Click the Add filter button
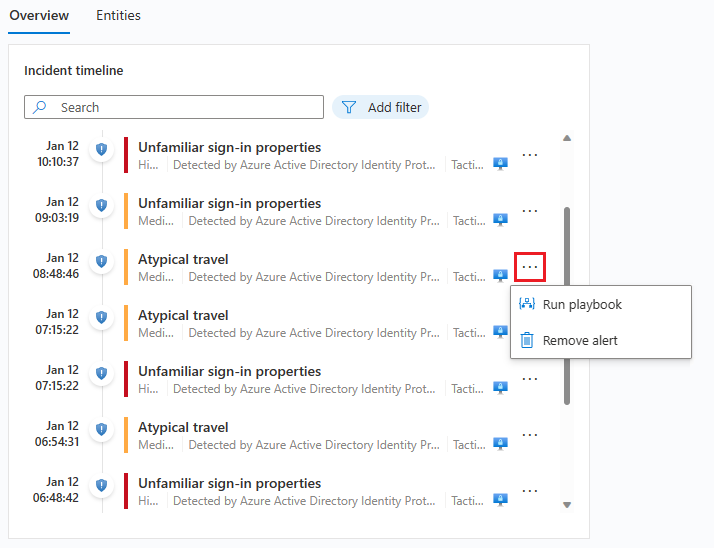The image size is (714, 548). (381, 107)
